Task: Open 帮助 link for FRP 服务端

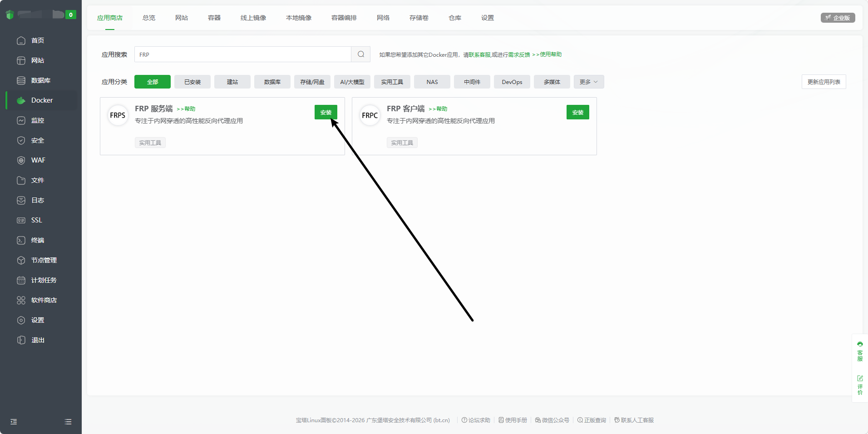Action: click(186, 109)
